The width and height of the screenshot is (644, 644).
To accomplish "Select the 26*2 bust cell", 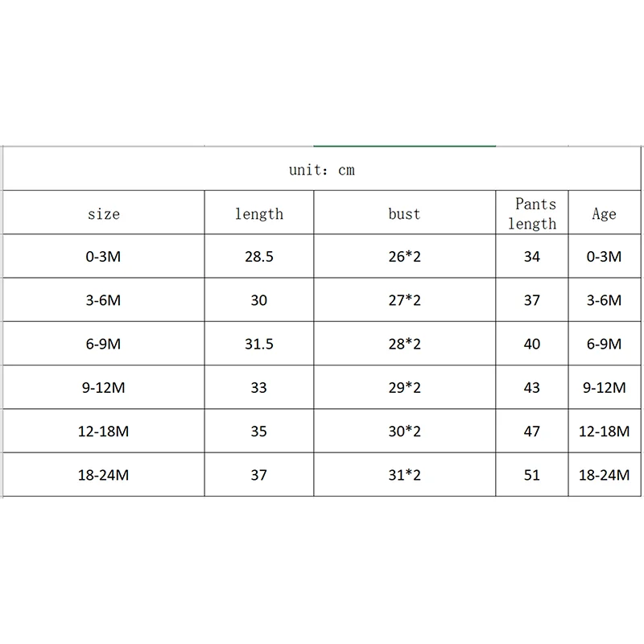I will point(404,257).
